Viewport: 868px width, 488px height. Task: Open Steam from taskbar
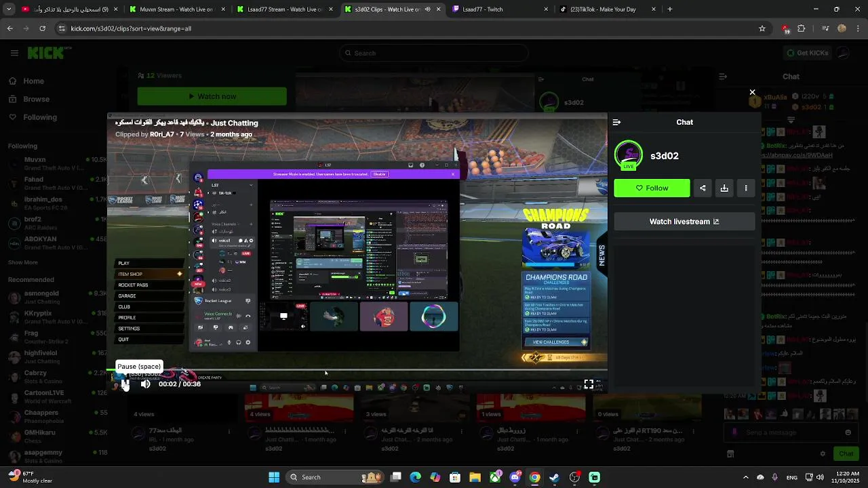click(x=555, y=477)
